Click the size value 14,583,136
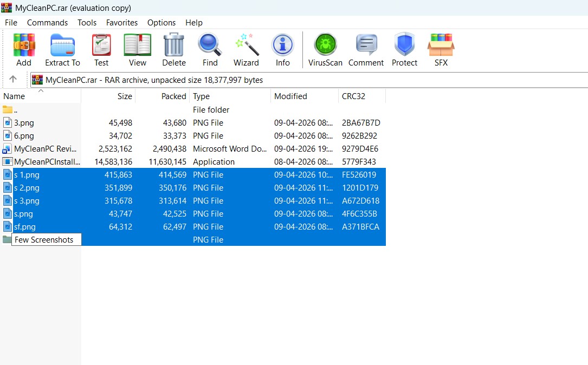588x365 pixels. click(113, 162)
